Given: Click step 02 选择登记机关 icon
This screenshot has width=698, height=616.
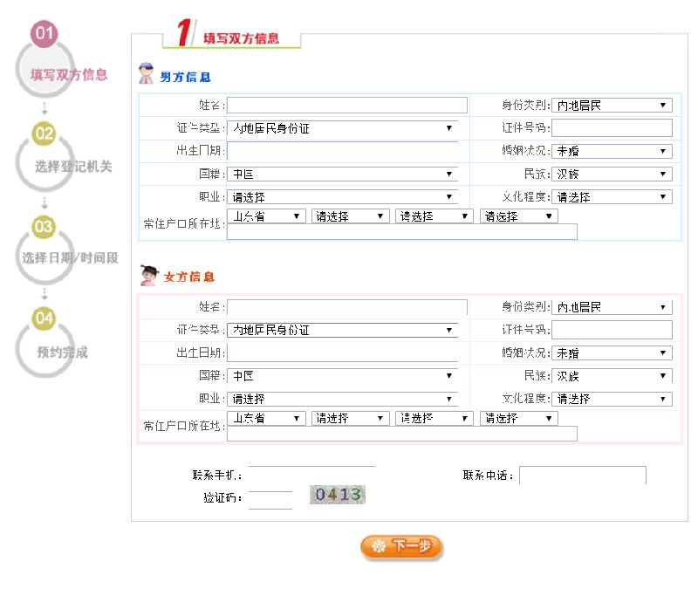Looking at the screenshot, I should 44,133.
